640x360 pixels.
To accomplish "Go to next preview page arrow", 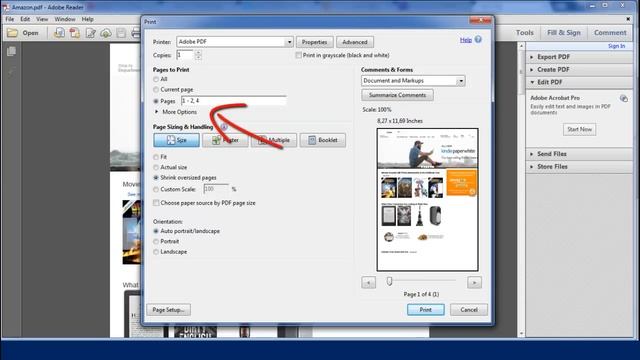I will (x=474, y=282).
